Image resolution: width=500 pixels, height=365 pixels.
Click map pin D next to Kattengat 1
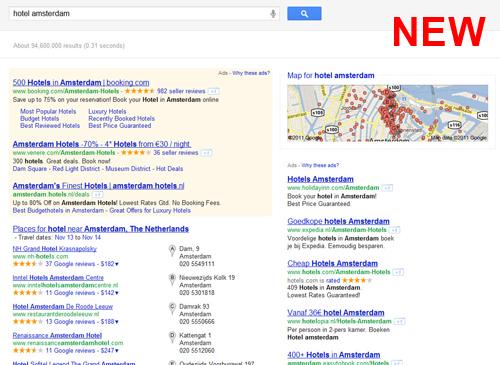[x=172, y=337]
